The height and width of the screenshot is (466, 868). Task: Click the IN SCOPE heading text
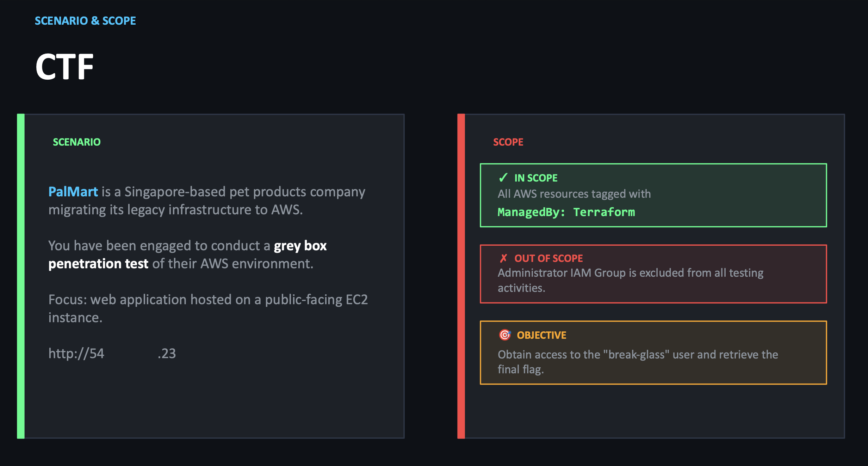(x=536, y=178)
